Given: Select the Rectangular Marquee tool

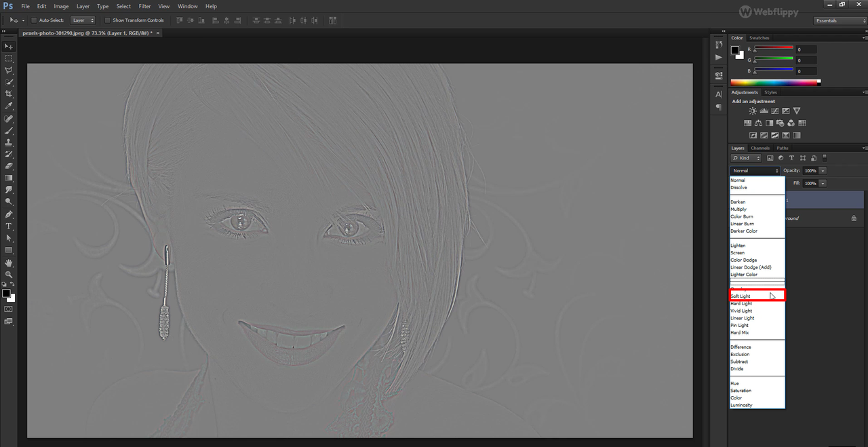Looking at the screenshot, I should (9, 58).
